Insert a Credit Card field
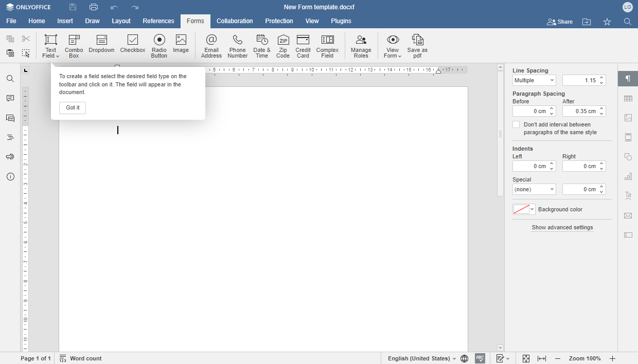638x364 pixels. coord(303,46)
